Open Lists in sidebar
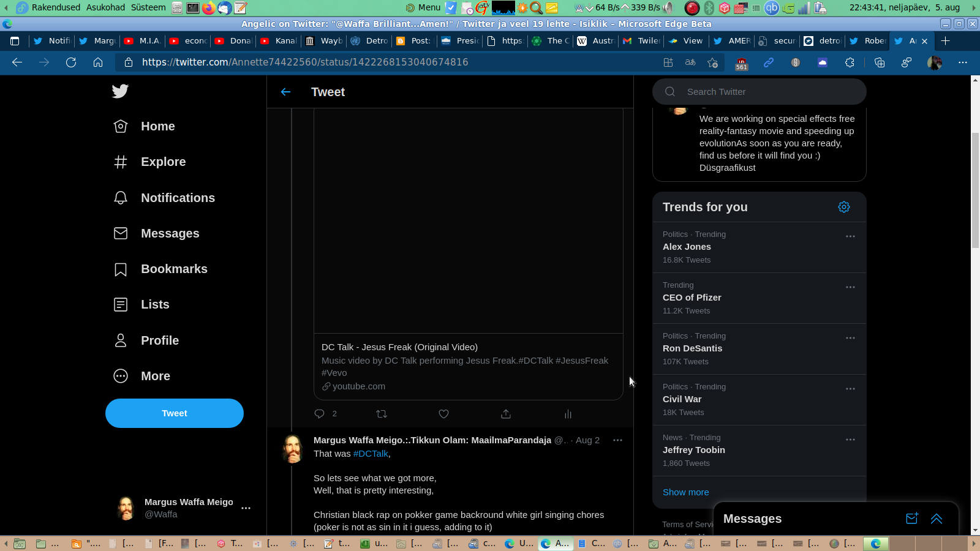Image resolution: width=980 pixels, height=551 pixels. tap(141, 304)
